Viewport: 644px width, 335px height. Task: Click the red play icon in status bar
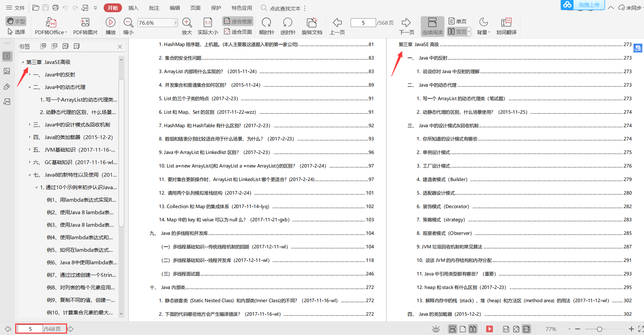(x=490, y=329)
